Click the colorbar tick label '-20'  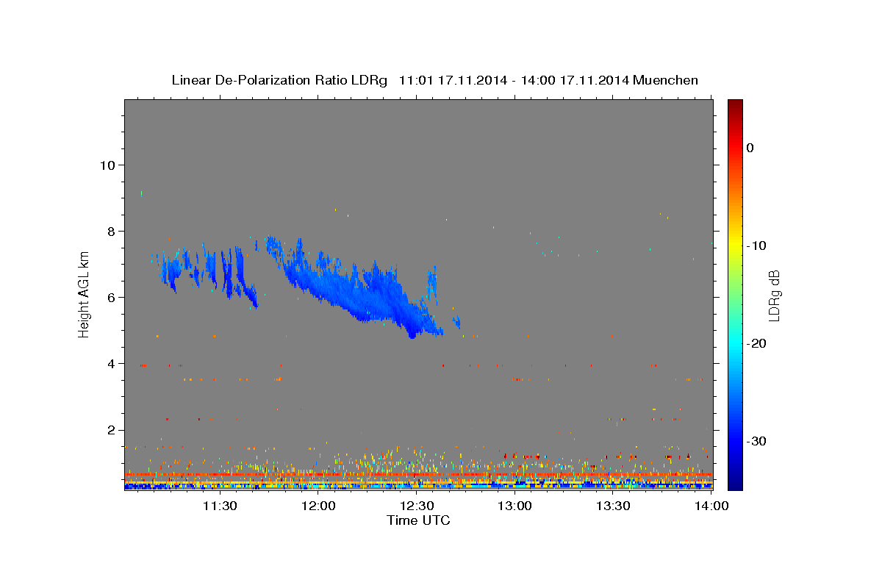[757, 343]
